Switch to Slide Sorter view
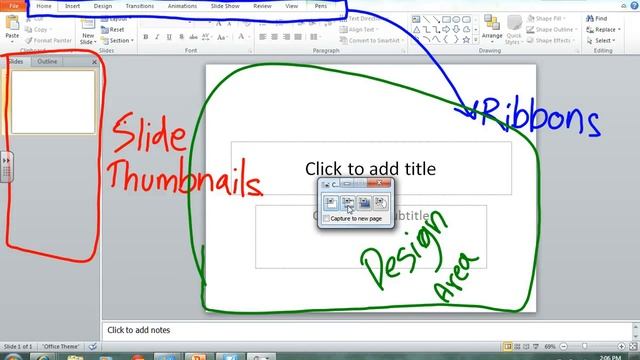The width and height of the screenshot is (640, 360). (517, 347)
